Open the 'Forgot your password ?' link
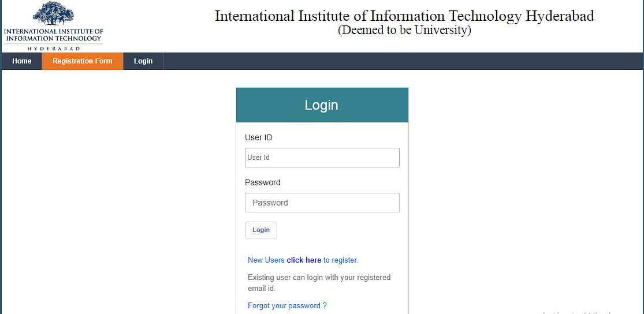 pos(287,306)
